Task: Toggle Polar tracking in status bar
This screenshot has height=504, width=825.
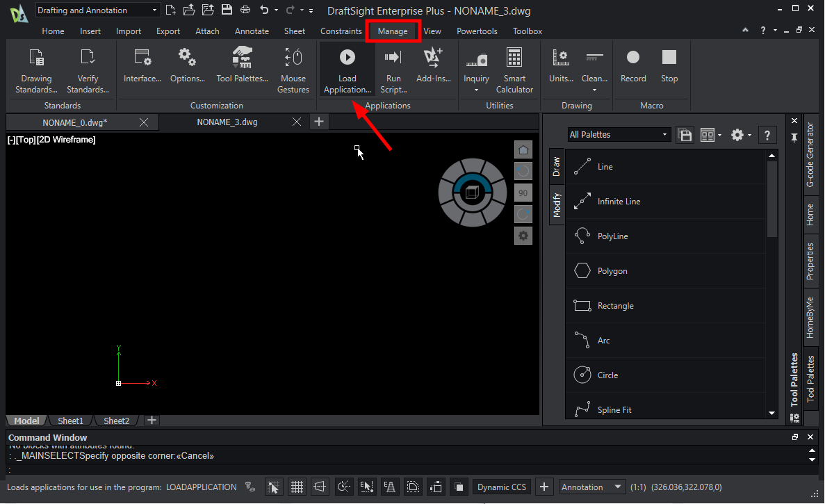Action: (x=343, y=487)
